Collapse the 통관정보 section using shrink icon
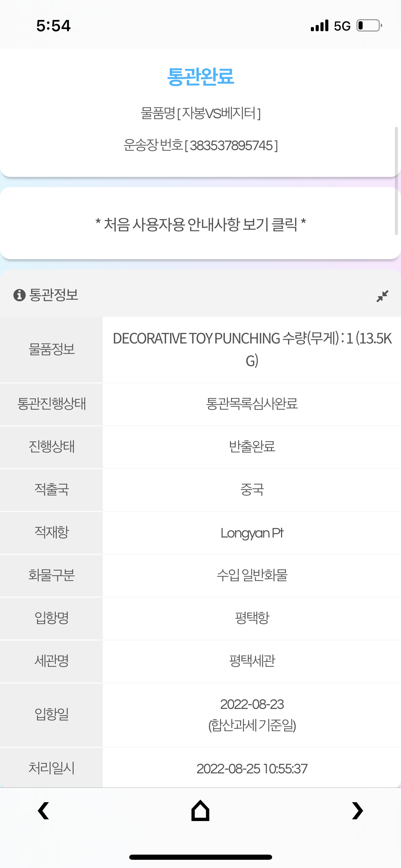 (x=382, y=296)
